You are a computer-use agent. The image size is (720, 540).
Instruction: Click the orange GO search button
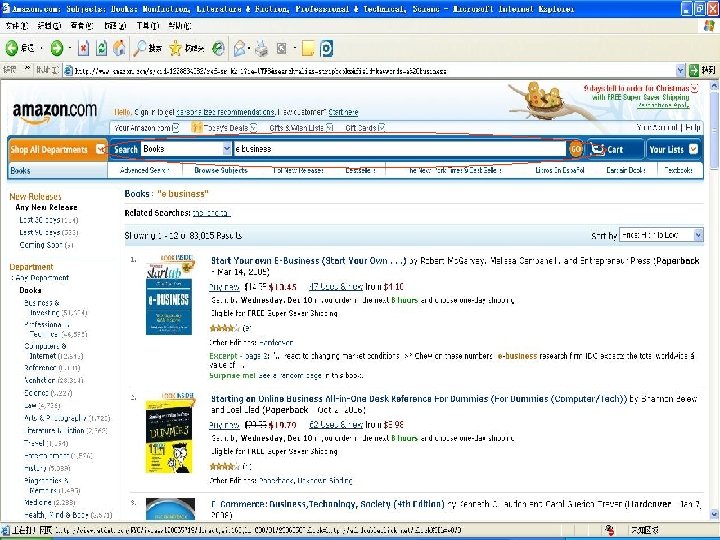(575, 149)
